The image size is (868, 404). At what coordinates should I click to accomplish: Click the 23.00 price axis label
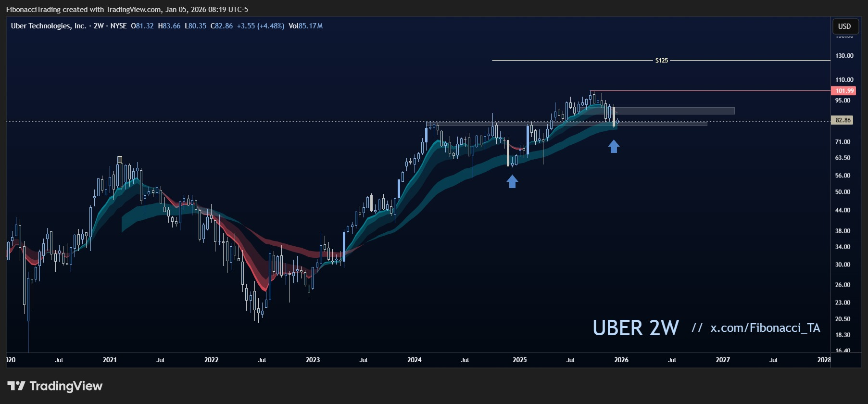(843, 303)
